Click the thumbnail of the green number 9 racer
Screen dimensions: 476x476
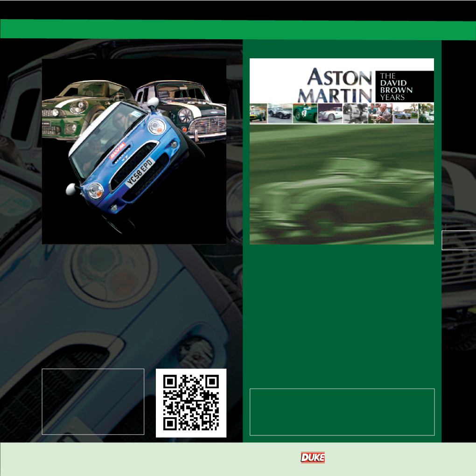coord(305,113)
